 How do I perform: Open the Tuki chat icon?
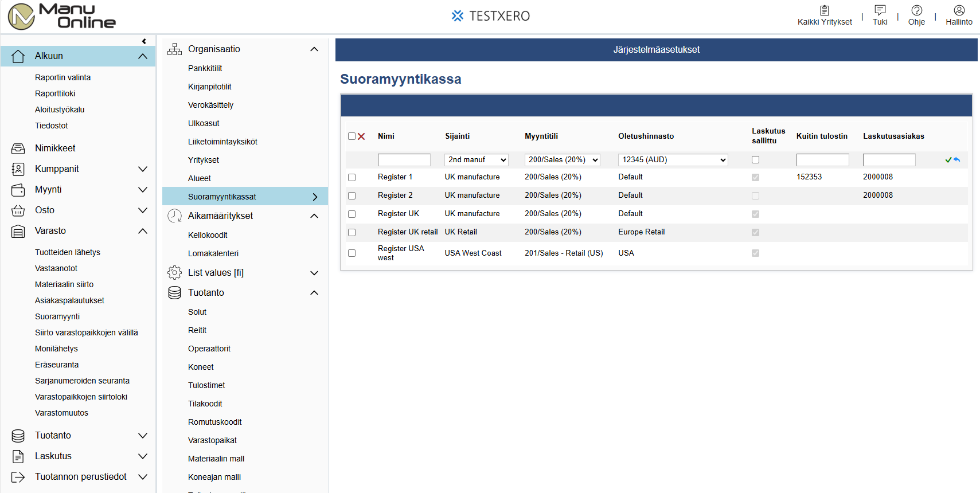click(x=880, y=10)
